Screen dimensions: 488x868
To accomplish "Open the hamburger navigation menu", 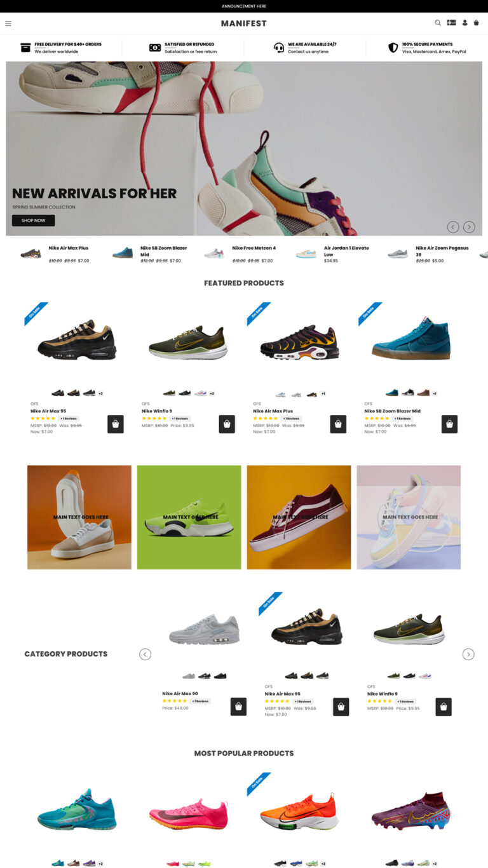I will (8, 24).
